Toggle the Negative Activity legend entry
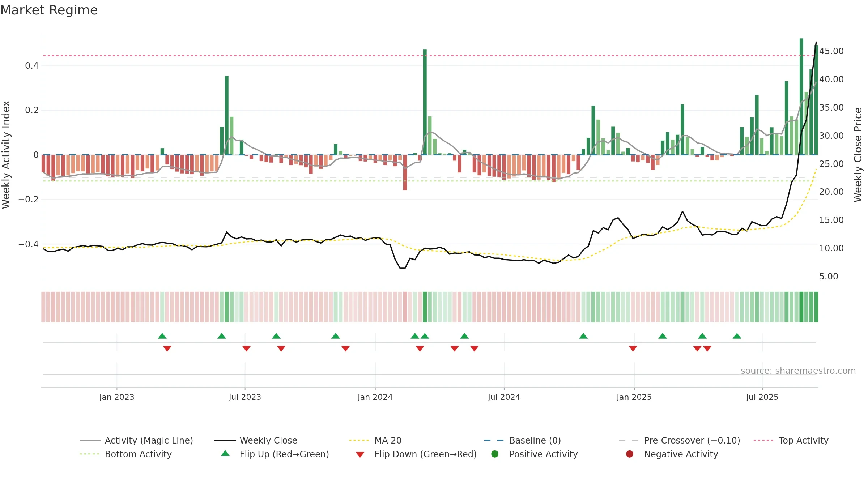The image size is (868, 488). click(672, 454)
